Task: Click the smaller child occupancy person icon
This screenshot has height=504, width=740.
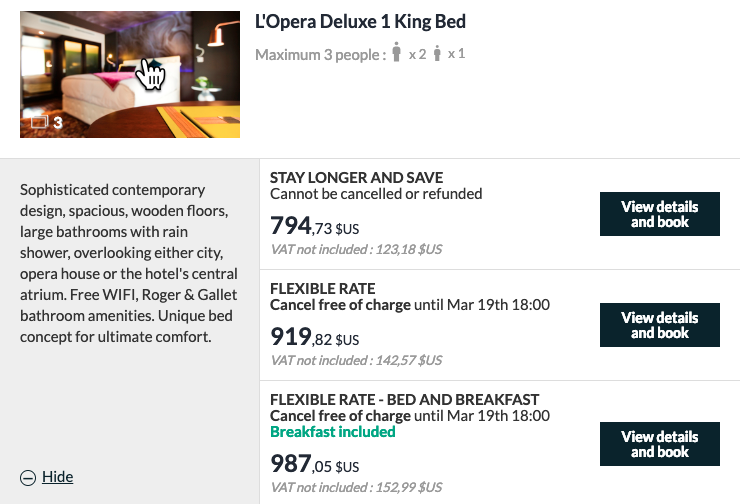Action: pos(438,53)
